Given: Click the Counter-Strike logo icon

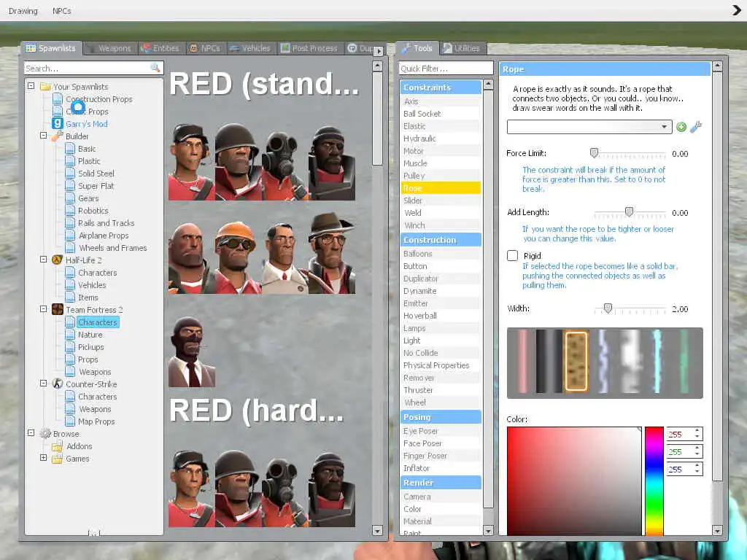Looking at the screenshot, I should click(x=57, y=384).
